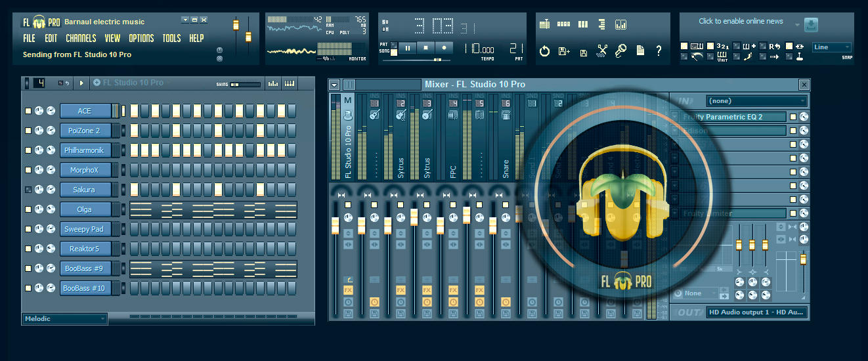This screenshot has width=868, height=361.
Task: Expand the mixer input (none) dropdown
Action: (x=756, y=101)
